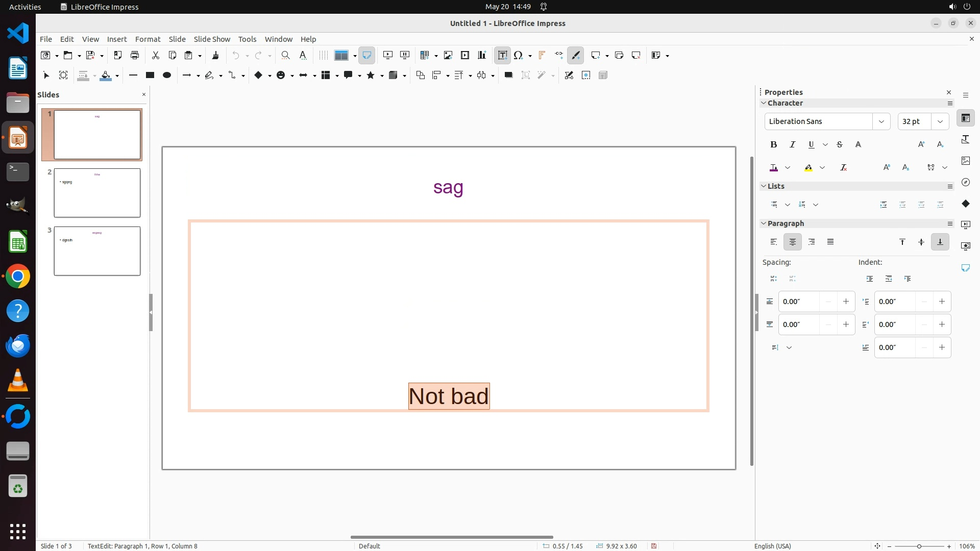Toggle Bold in Character panel
980x551 pixels.
pyautogui.click(x=773, y=144)
